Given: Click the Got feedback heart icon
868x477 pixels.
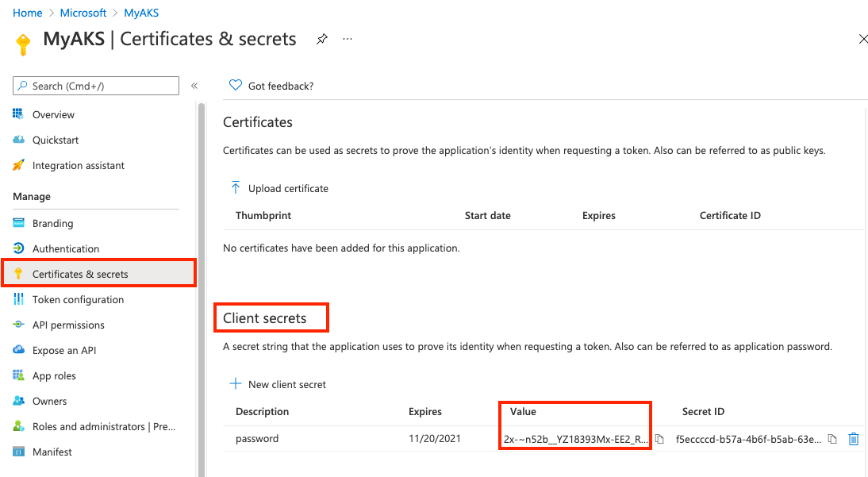Looking at the screenshot, I should click(235, 86).
